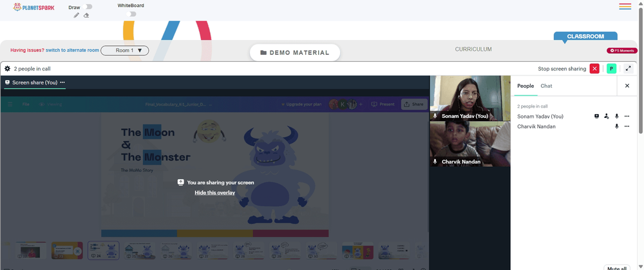This screenshot has height=270, width=644.
Task: Click the screen-sharing overlay icon
Action: coord(180,182)
